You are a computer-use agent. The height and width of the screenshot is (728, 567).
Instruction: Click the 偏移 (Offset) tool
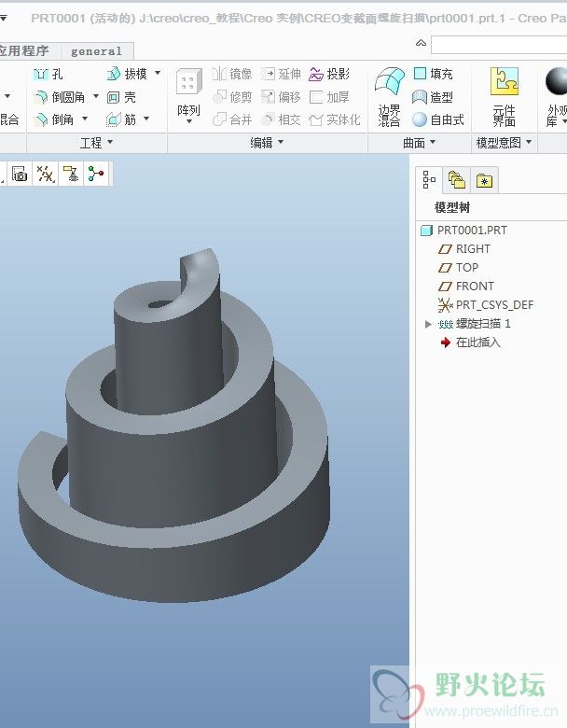point(281,97)
